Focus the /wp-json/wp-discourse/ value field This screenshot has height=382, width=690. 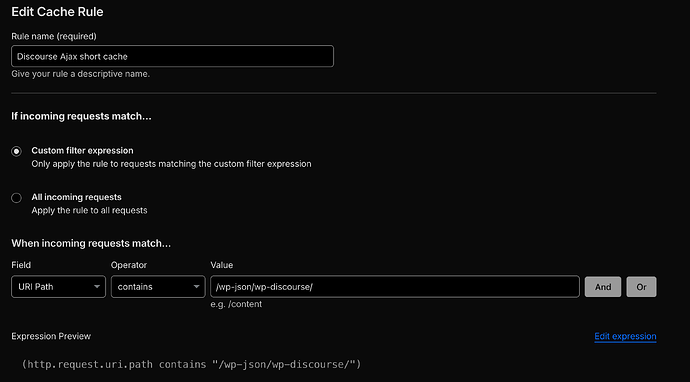(395, 287)
